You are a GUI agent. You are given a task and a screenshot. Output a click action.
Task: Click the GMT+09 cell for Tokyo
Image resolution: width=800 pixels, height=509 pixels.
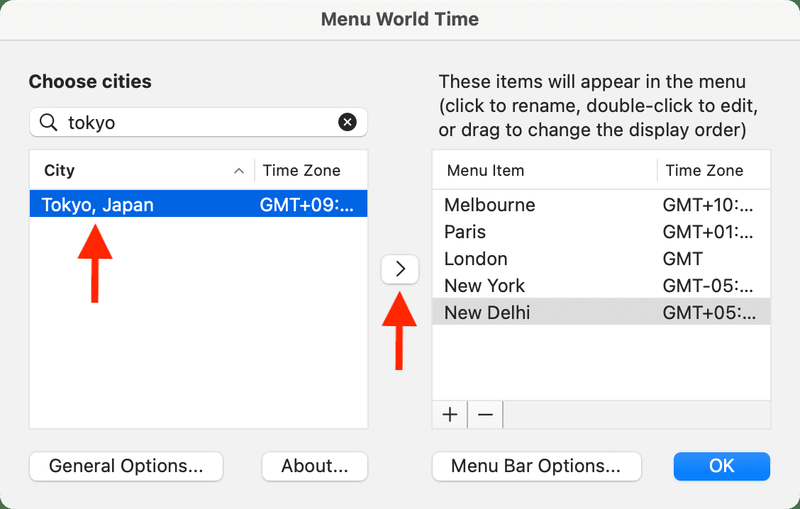307,205
